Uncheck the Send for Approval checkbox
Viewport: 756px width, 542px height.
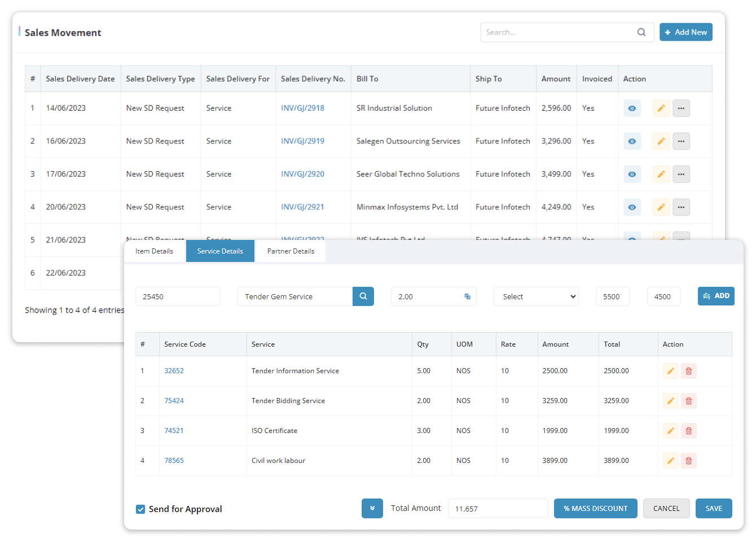point(140,509)
